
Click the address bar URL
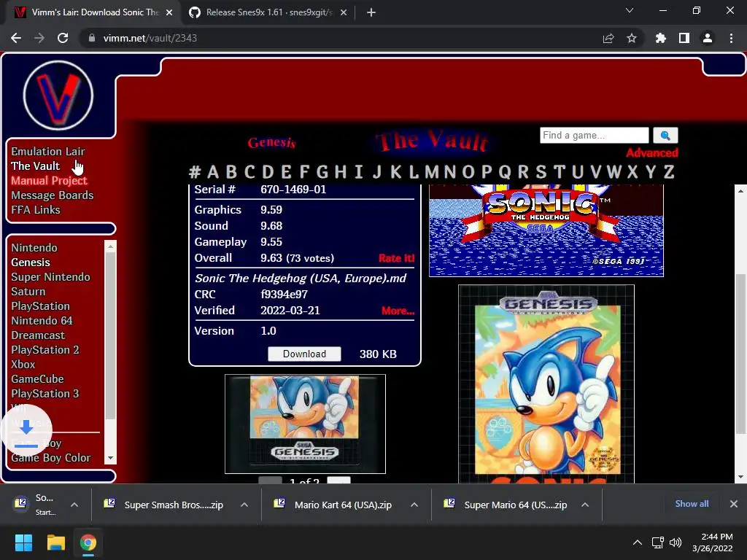pyautogui.click(x=150, y=38)
